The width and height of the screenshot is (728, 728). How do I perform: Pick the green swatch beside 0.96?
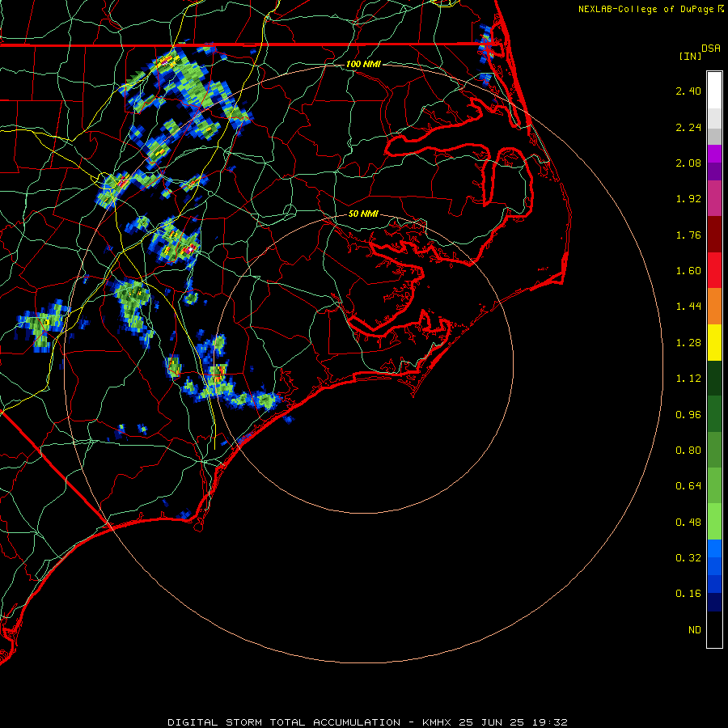(714, 414)
